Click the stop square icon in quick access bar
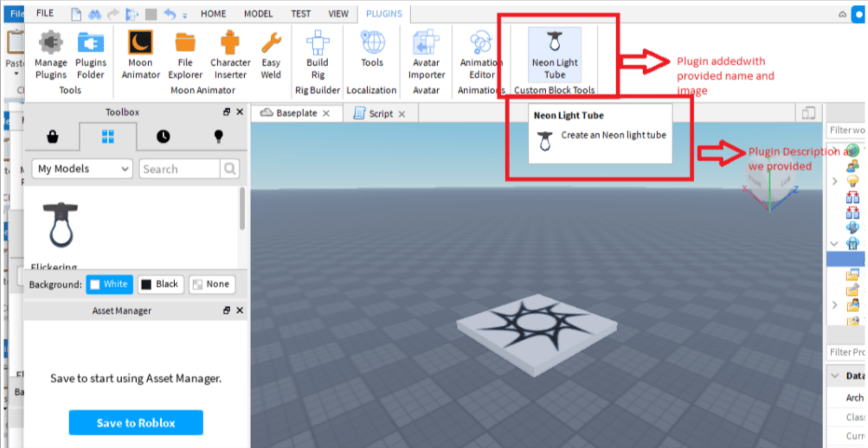The width and height of the screenshot is (868, 448). pyautogui.click(x=151, y=14)
